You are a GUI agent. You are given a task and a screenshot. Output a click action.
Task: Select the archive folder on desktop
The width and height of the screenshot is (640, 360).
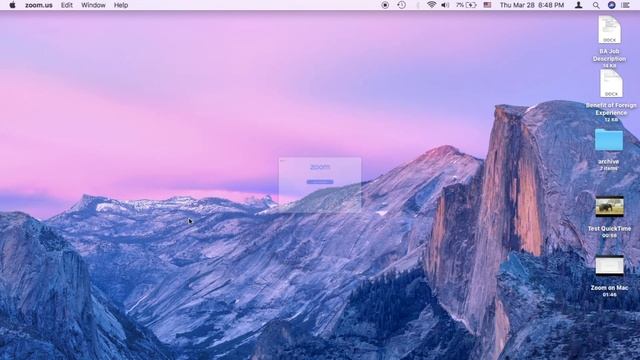(x=609, y=140)
